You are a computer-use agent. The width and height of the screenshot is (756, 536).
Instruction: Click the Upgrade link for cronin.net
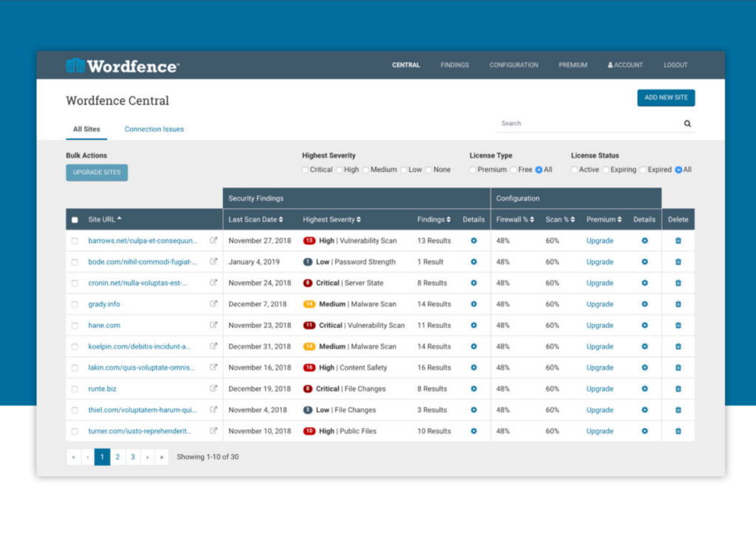point(599,282)
